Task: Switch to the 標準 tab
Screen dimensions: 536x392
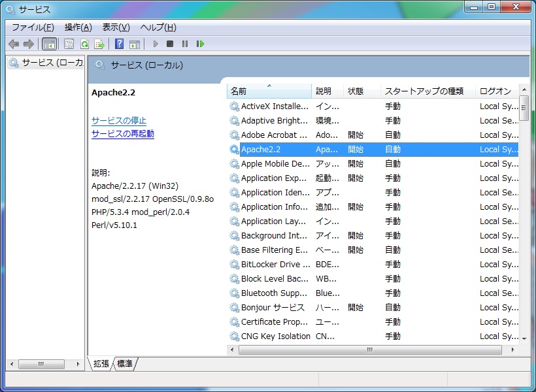Action: point(124,363)
